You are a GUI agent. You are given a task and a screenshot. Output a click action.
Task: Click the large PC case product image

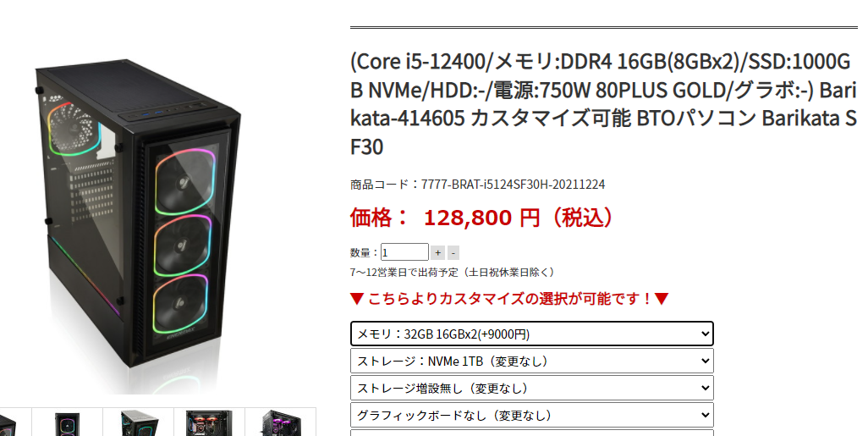pos(139,216)
